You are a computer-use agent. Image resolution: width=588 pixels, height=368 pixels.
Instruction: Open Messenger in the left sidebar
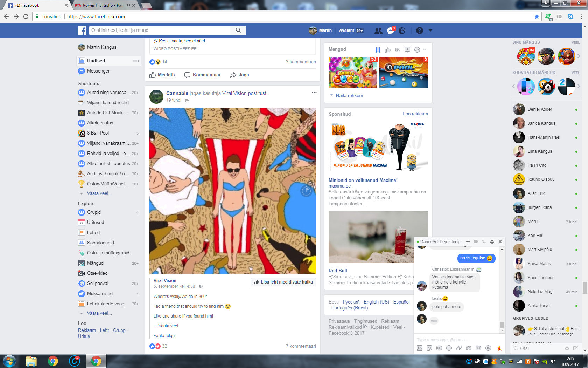pos(98,71)
